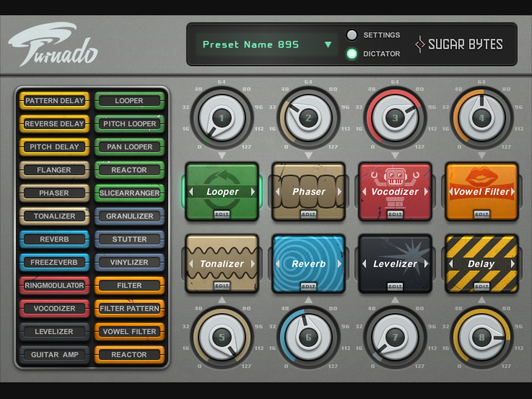This screenshot has height=399, width=532.
Task: Open EDIT for the Phaser slot
Action: click(308, 214)
